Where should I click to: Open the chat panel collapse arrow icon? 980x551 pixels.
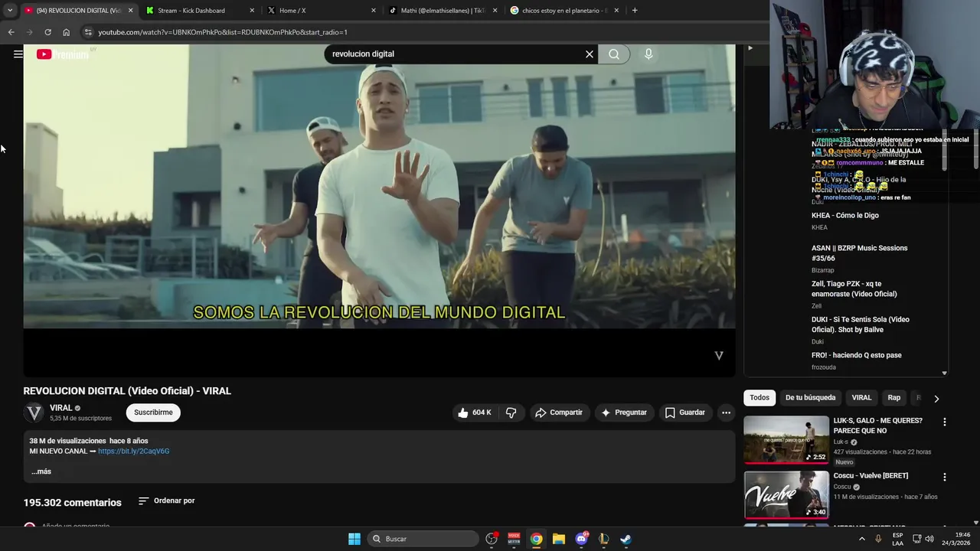[x=750, y=48]
